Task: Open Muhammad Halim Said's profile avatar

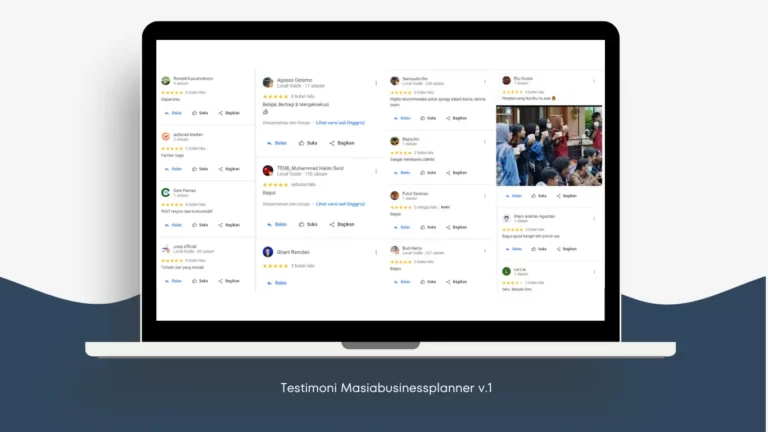Action: coord(267,170)
